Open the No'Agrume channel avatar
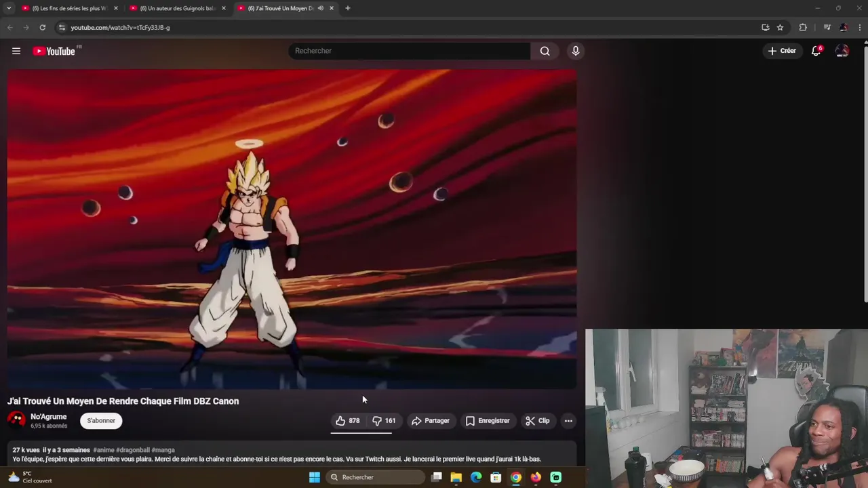 [16, 420]
